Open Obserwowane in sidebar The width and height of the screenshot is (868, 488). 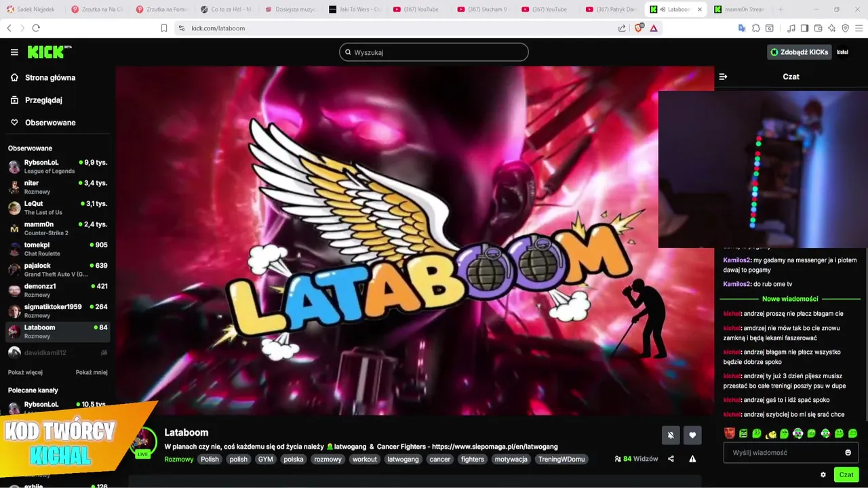(x=43, y=123)
